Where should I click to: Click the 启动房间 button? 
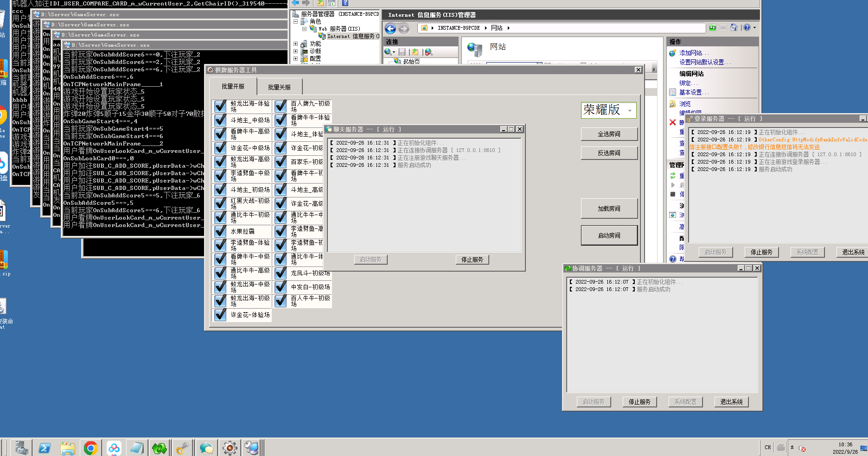(609, 235)
